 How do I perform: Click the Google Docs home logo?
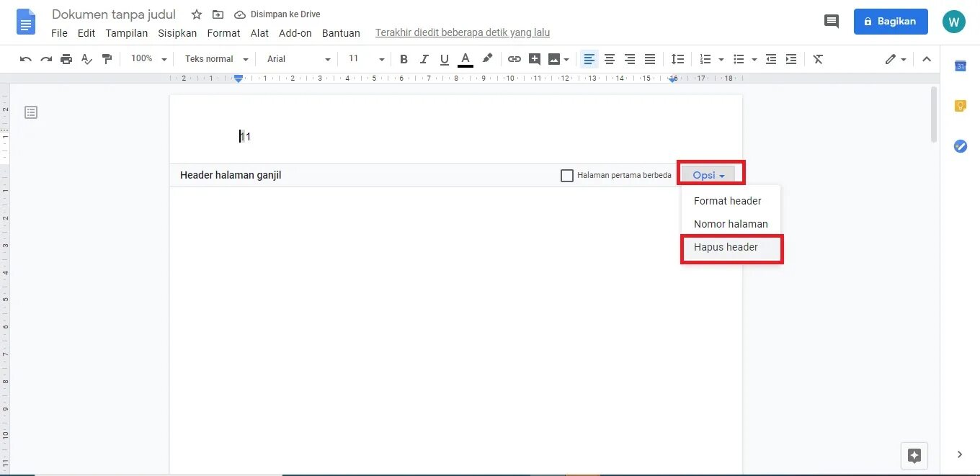pos(26,22)
